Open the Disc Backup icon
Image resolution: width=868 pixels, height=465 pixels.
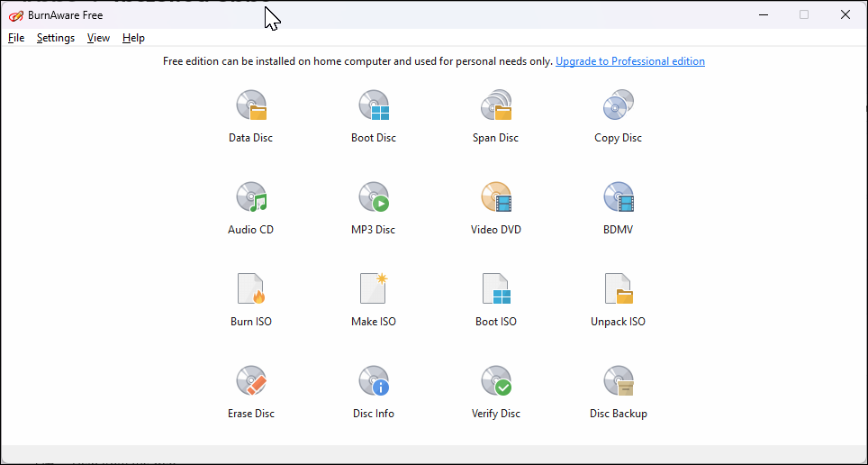tap(619, 381)
